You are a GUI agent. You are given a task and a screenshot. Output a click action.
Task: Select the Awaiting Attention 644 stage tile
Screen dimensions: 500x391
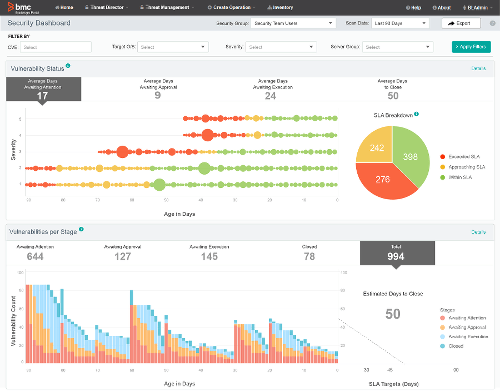click(35, 253)
